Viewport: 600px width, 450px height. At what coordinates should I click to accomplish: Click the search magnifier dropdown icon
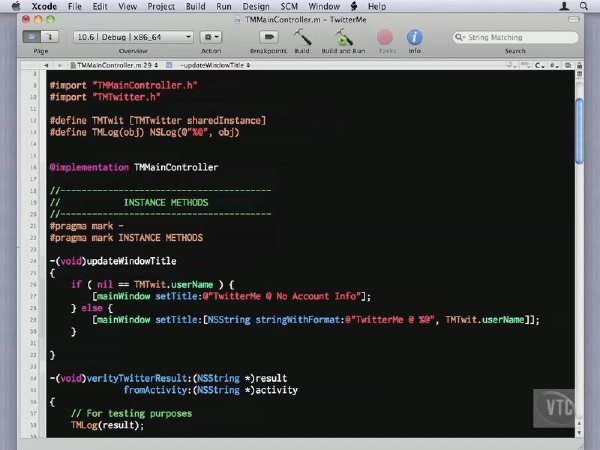459,37
